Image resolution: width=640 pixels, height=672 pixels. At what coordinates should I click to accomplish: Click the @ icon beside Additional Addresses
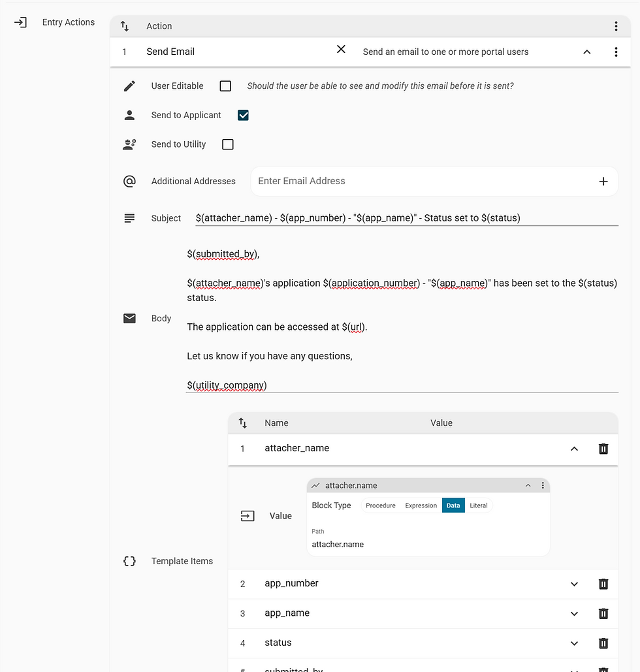pos(129,182)
